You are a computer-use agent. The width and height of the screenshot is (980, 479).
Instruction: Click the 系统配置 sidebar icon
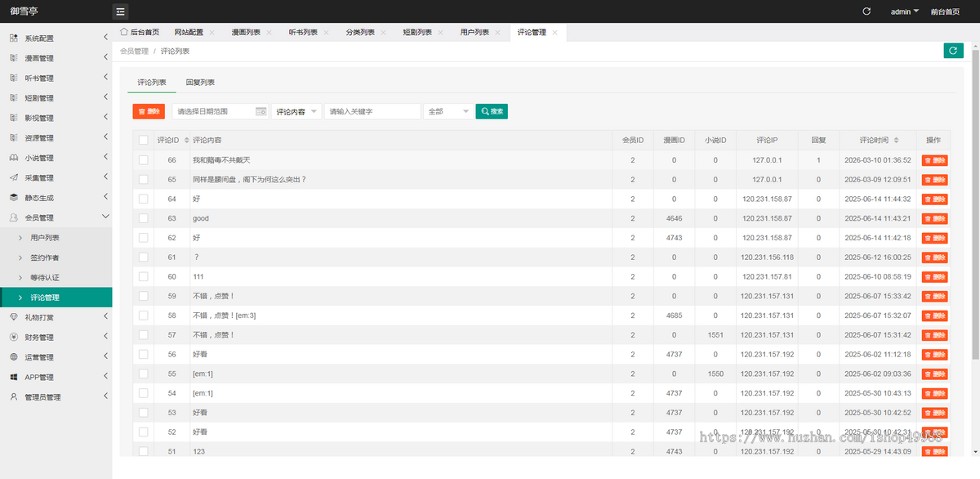click(x=14, y=38)
